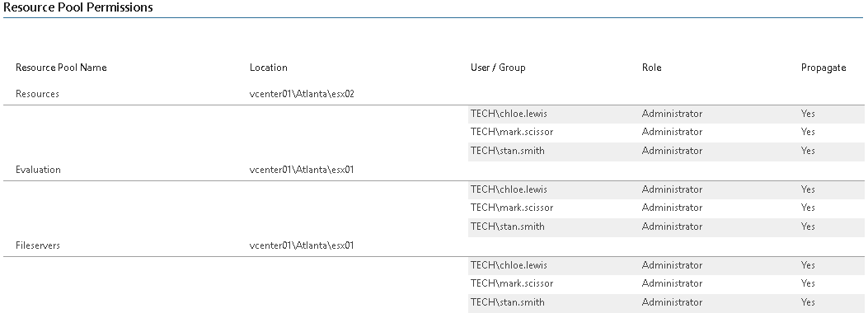The width and height of the screenshot is (868, 313).
Task: Click the Role column header
Action: pyautogui.click(x=651, y=68)
